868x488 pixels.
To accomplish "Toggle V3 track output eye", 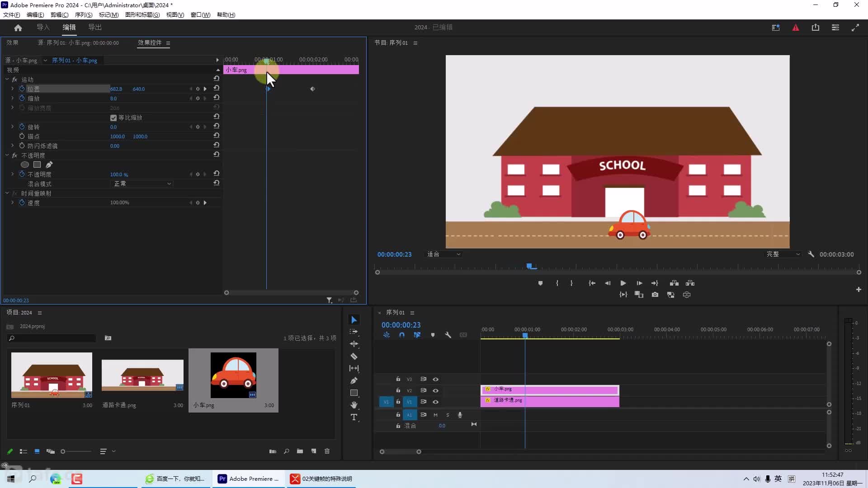I will click(436, 379).
